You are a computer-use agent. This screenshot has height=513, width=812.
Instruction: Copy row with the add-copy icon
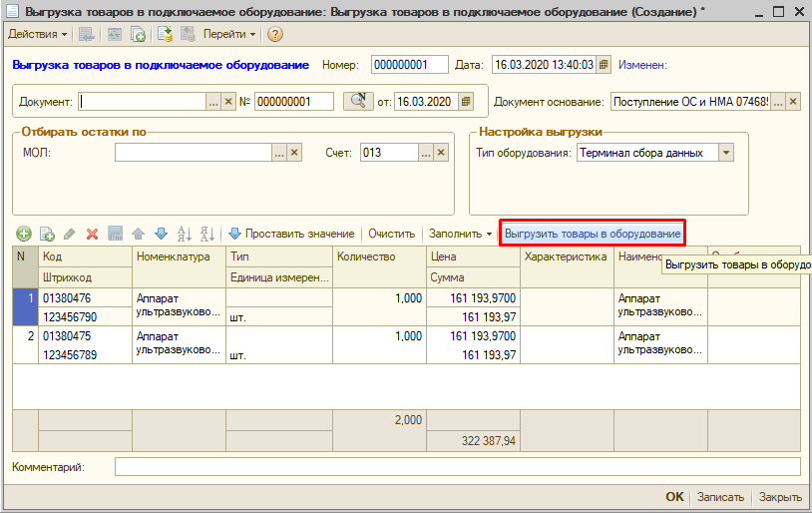click(46, 234)
